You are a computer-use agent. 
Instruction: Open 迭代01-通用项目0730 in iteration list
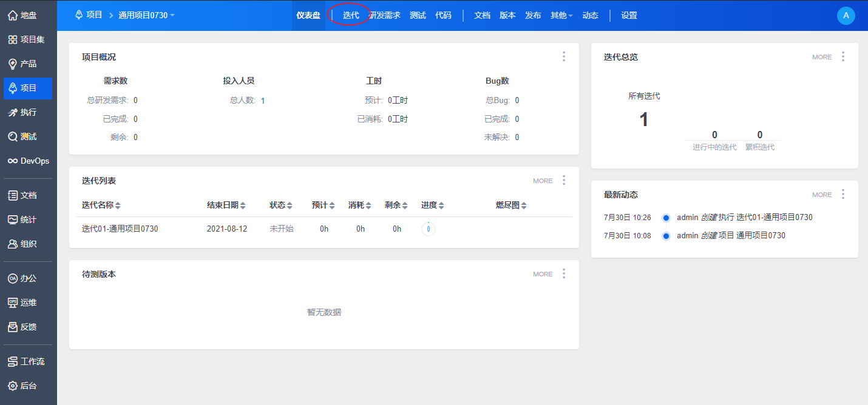[x=120, y=229]
